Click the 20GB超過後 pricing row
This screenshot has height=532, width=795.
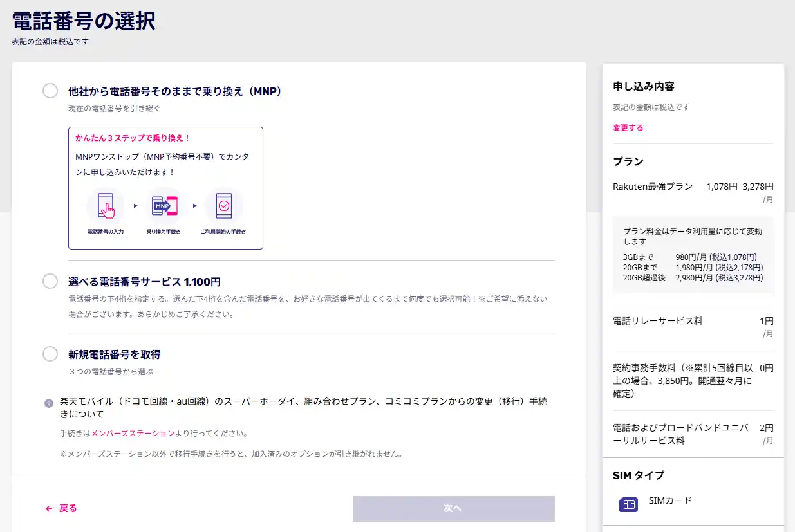point(693,278)
